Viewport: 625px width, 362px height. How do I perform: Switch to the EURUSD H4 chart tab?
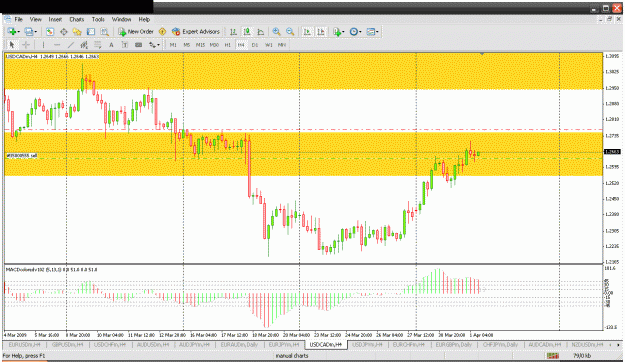click(x=25, y=344)
